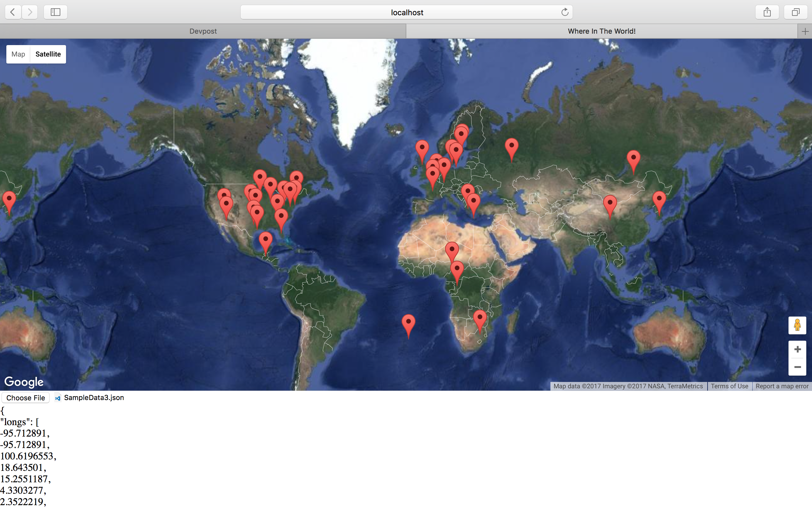This screenshot has height=508, width=812.
Task: Open a new tab with plus icon
Action: click(805, 31)
